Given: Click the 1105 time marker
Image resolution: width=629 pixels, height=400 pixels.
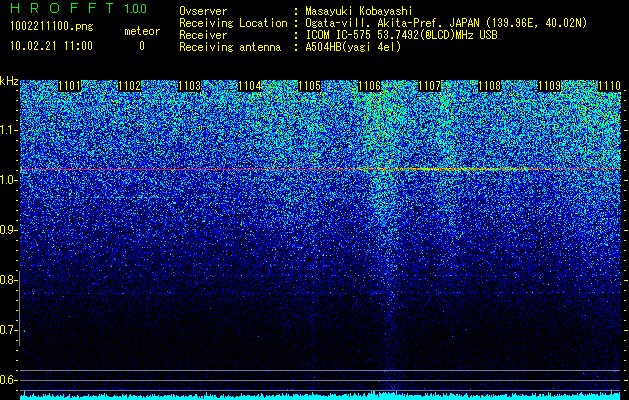Looking at the screenshot, I should pyautogui.click(x=310, y=86).
